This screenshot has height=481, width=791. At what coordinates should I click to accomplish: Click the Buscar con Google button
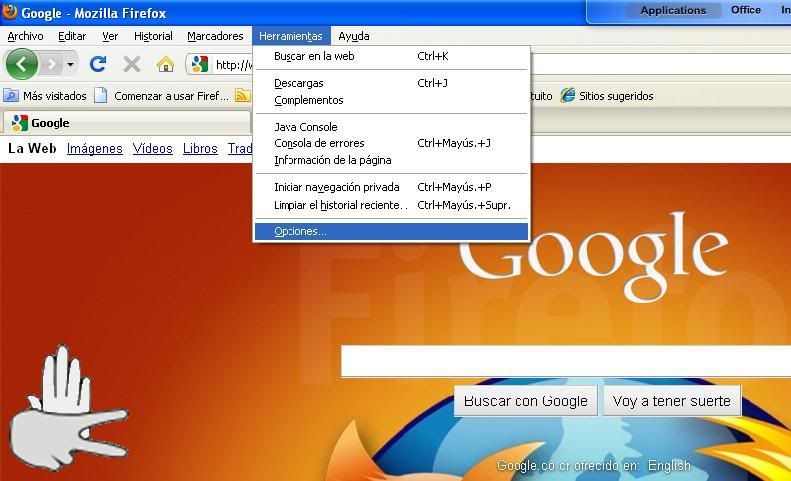point(526,401)
